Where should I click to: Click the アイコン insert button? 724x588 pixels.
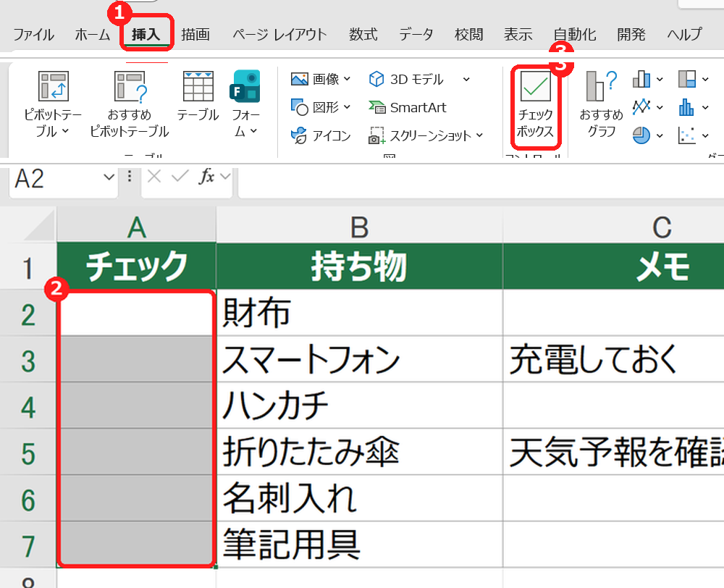pyautogui.click(x=321, y=135)
